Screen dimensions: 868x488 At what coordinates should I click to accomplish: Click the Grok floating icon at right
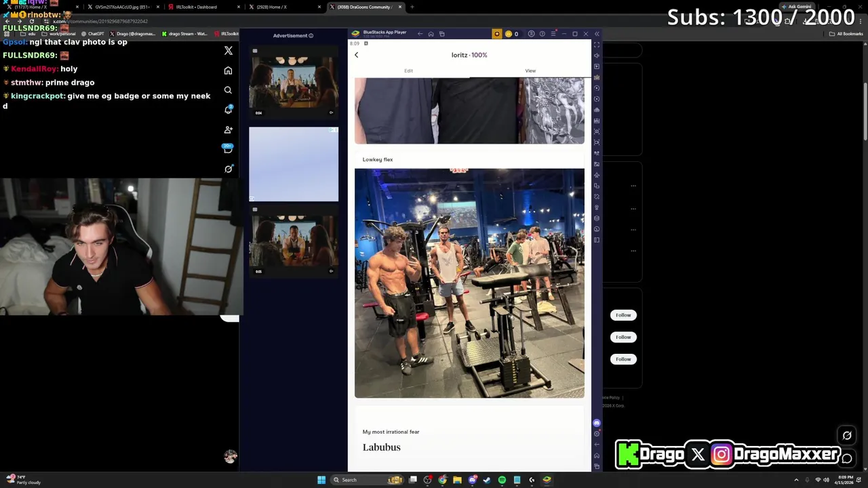(x=847, y=436)
